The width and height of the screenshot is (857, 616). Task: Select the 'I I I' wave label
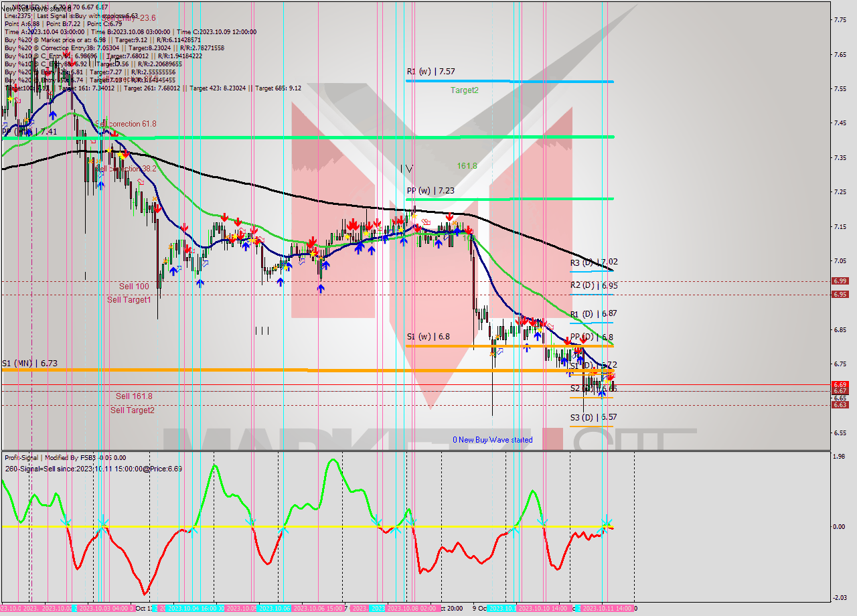click(x=262, y=330)
